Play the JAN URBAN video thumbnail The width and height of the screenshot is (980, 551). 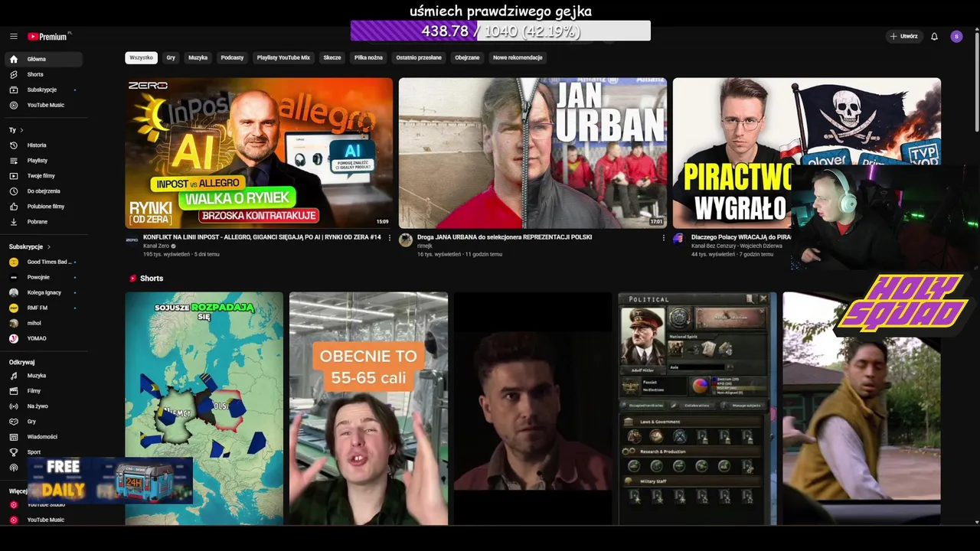coord(533,153)
